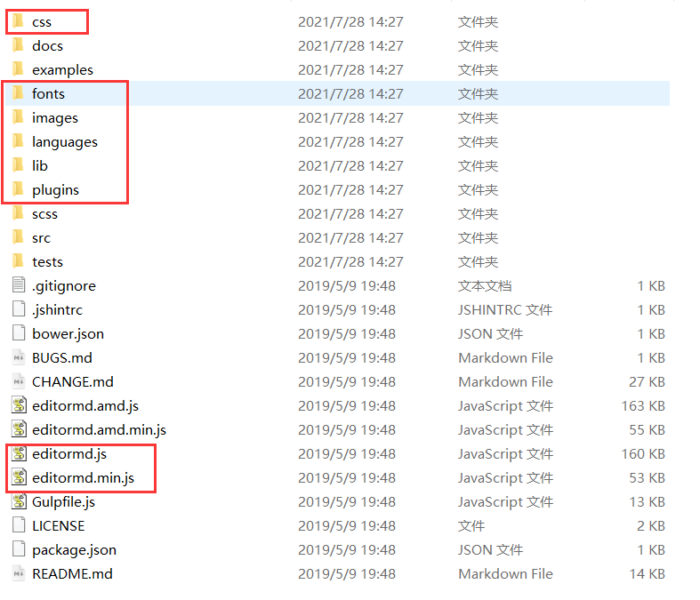Select the file name 'Gulpfile.js'

63,503
